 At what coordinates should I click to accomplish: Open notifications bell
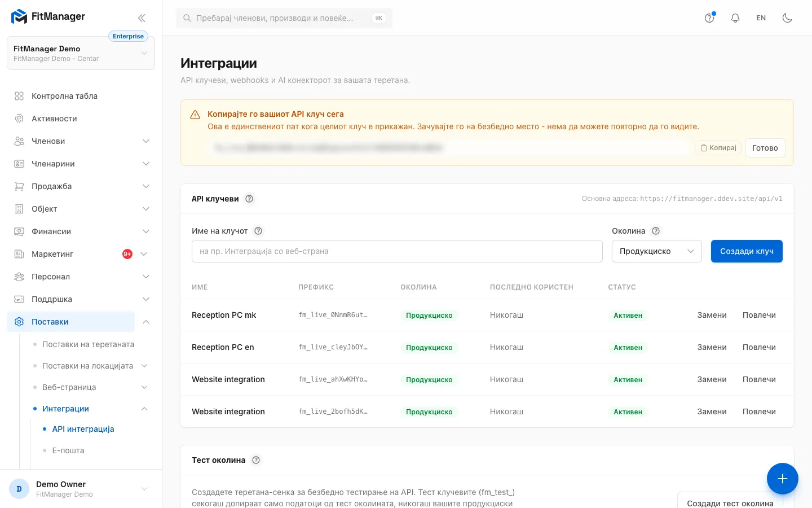(735, 18)
